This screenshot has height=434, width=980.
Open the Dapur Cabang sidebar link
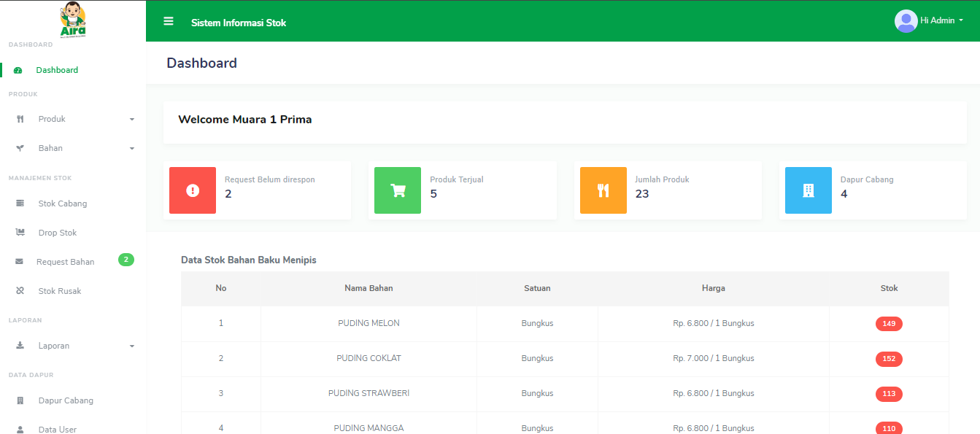pos(65,400)
